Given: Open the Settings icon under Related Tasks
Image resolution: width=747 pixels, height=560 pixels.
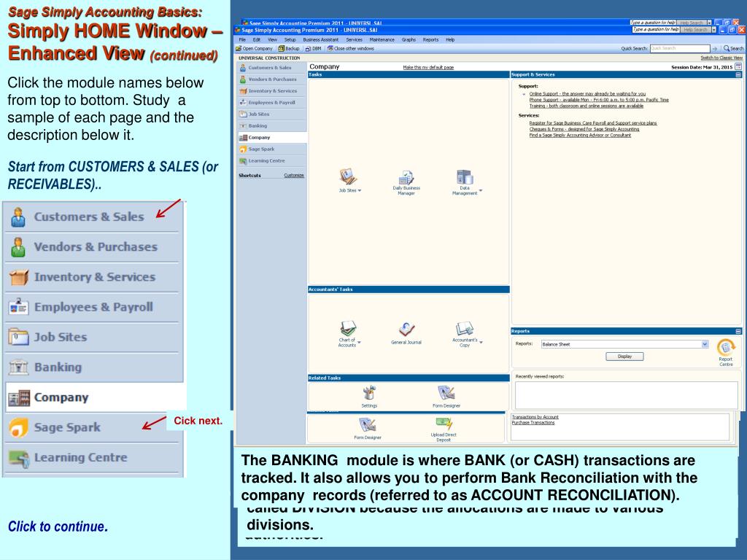Looking at the screenshot, I should click(x=369, y=393).
